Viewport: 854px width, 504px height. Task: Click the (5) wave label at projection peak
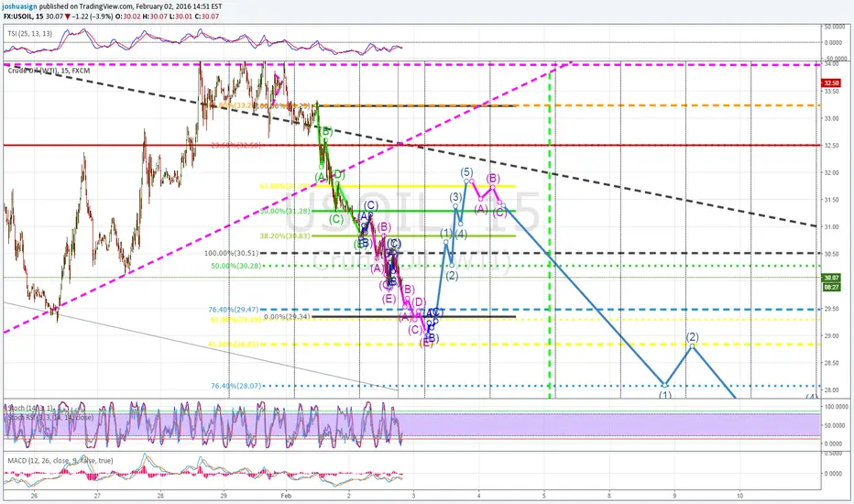pos(466,172)
